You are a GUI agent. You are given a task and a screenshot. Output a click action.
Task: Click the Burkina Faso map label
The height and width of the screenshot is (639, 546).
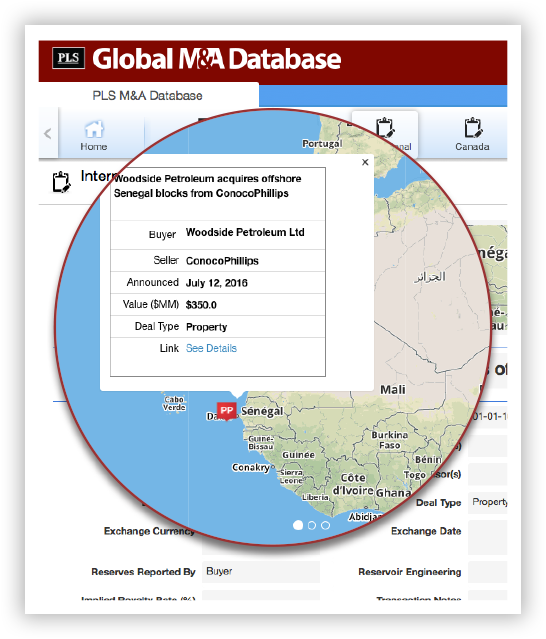390,440
